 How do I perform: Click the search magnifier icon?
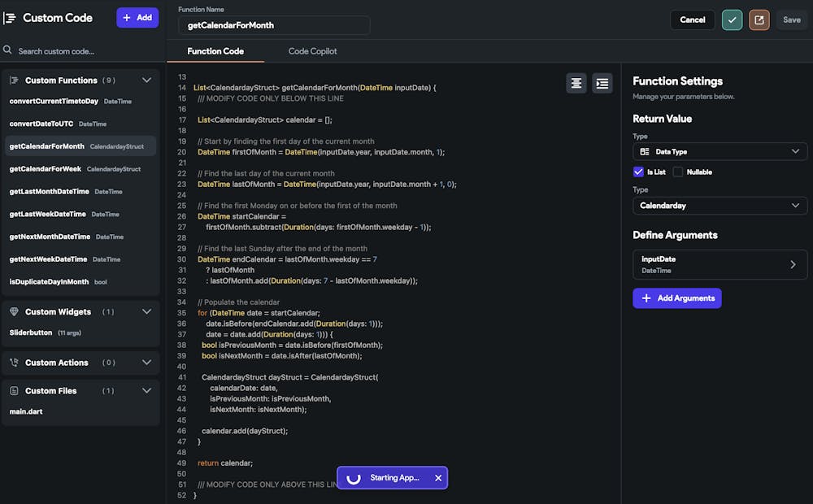click(x=7, y=50)
